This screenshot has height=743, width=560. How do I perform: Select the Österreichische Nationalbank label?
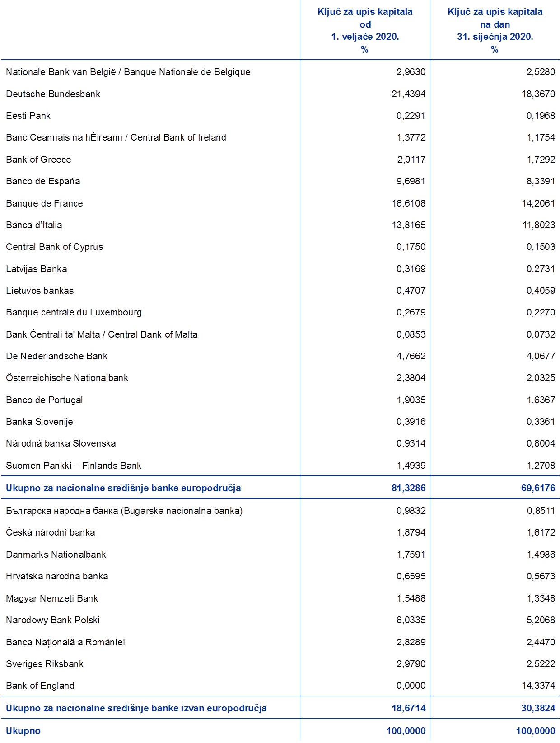coord(67,378)
